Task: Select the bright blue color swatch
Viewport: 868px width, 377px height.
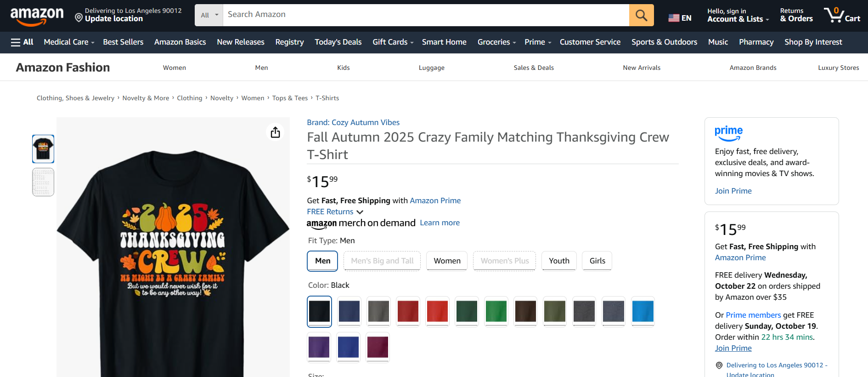Action: coord(643,311)
